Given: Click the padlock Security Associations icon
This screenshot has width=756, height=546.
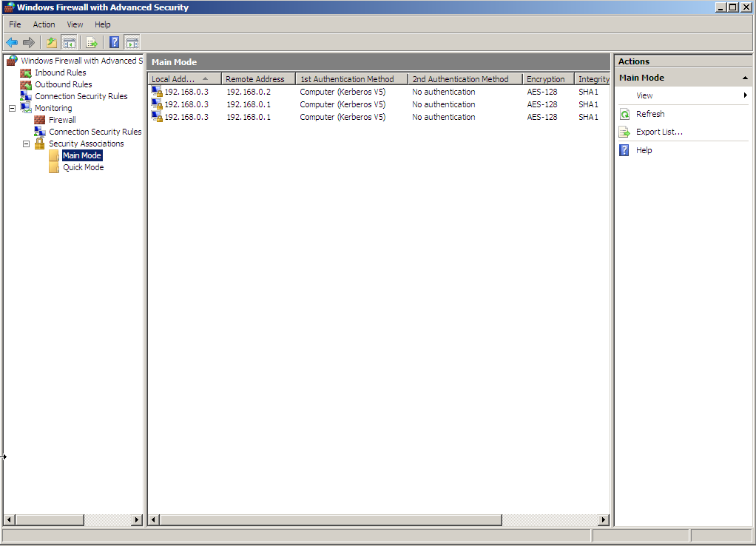Looking at the screenshot, I should point(39,144).
